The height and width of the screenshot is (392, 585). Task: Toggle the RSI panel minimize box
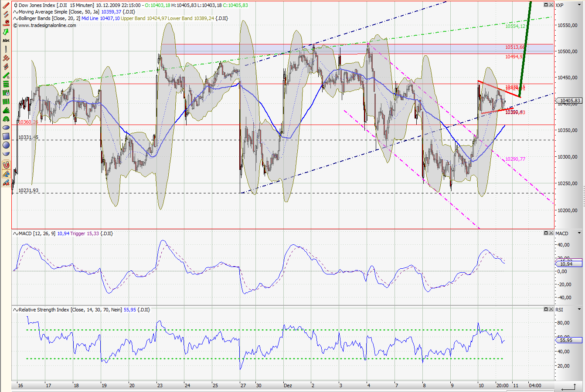[x=545, y=310]
